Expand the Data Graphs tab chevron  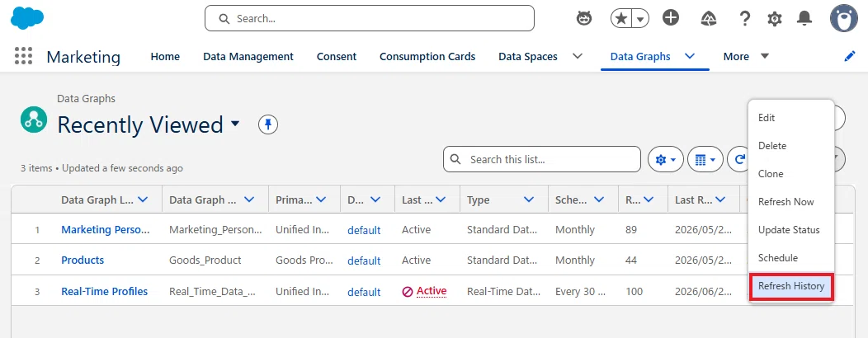coord(690,56)
